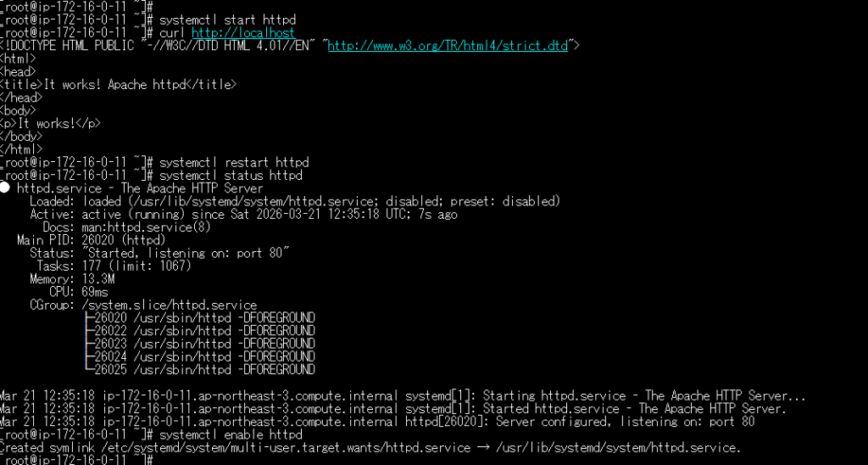Image resolution: width=868 pixels, height=465 pixels.
Task: Click the white status dot beside httpd.service
Action: 6,188
